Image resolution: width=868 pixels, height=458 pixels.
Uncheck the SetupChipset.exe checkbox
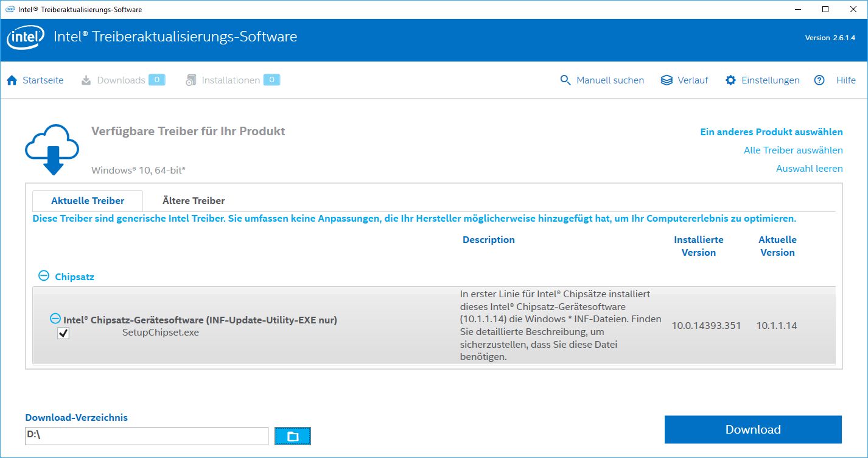tap(63, 333)
